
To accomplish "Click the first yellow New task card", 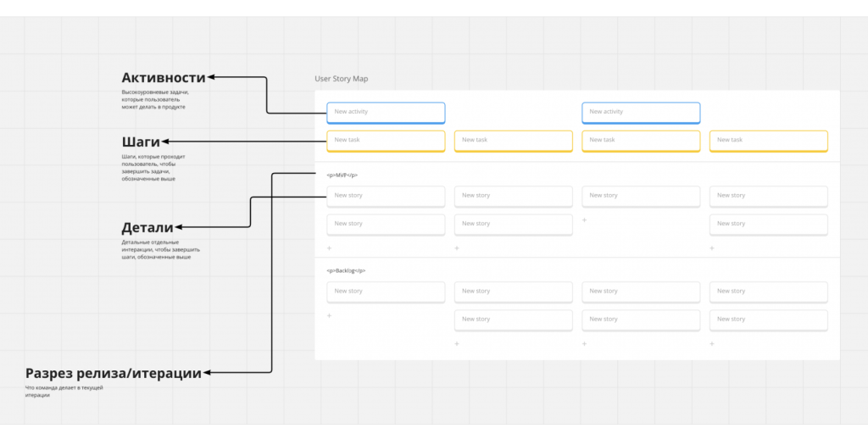I will tap(386, 140).
